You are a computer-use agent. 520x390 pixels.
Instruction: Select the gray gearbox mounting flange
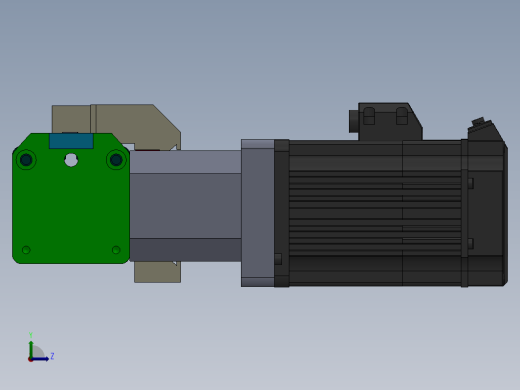(x=258, y=213)
